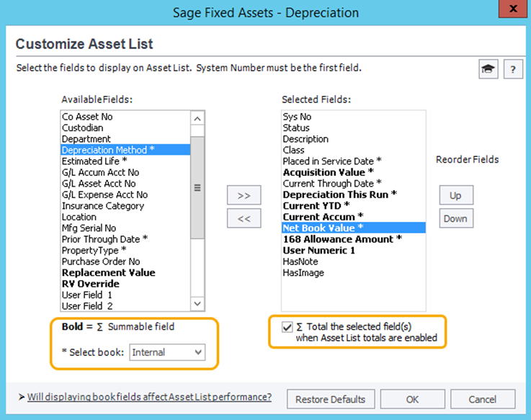
Task: Confirm with the OK button
Action: pos(412,399)
